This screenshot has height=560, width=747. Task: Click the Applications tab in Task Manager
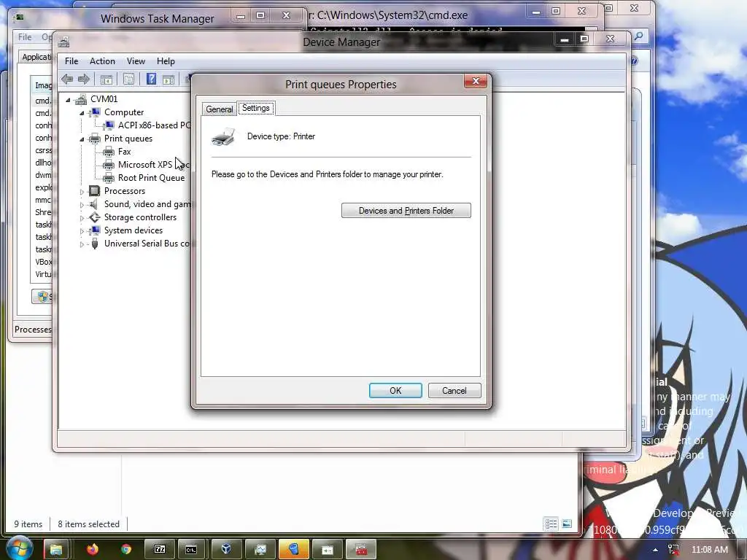coord(36,57)
